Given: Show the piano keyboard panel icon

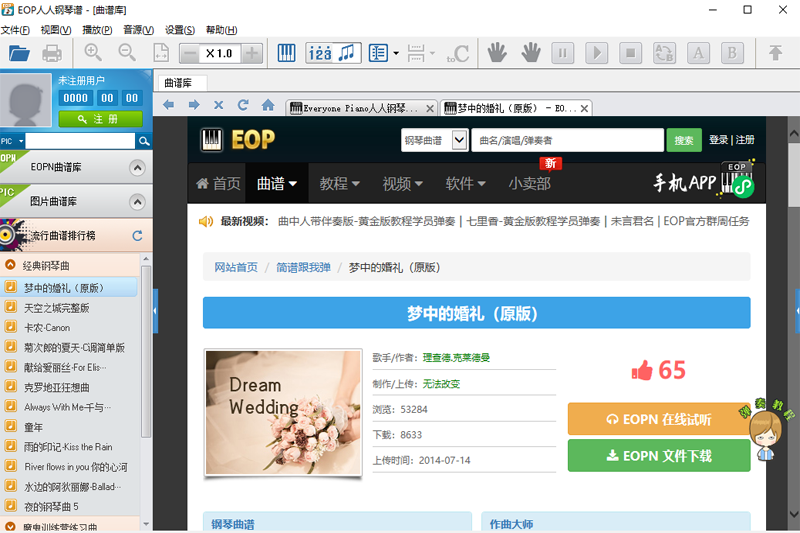Looking at the screenshot, I should pos(286,53).
